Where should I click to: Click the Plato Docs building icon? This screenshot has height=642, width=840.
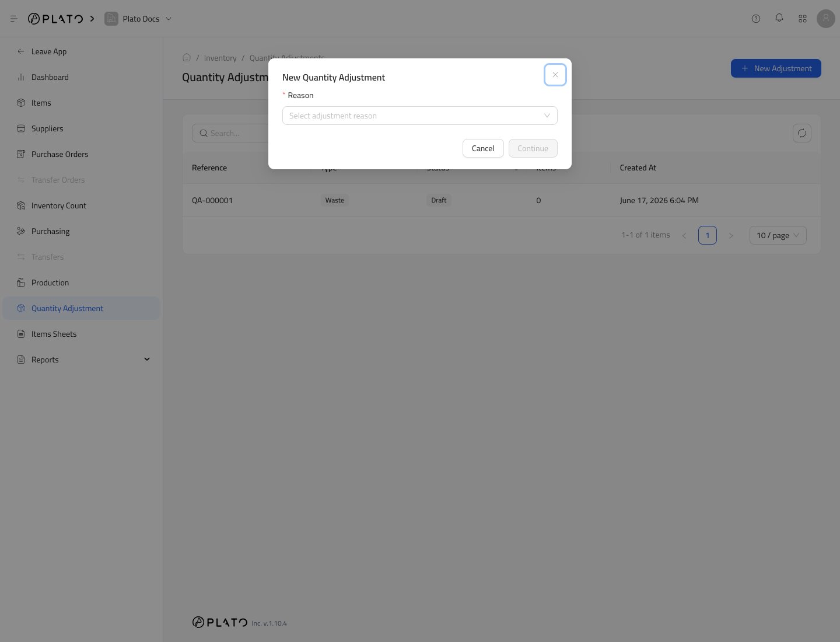coord(111,19)
